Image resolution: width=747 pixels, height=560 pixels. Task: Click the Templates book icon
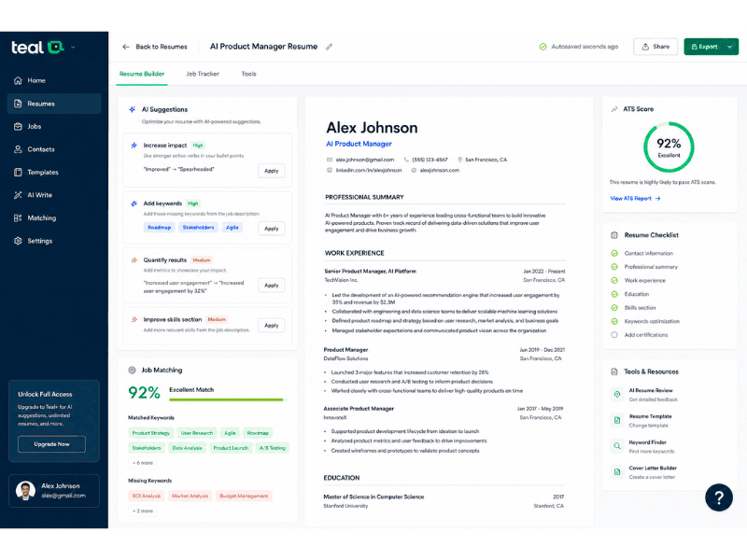[18, 172]
